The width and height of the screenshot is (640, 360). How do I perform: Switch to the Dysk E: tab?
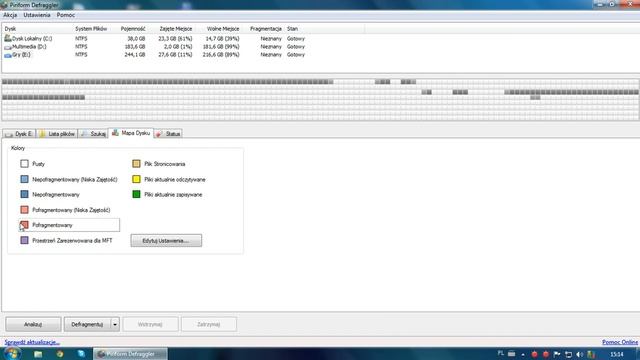(x=19, y=134)
